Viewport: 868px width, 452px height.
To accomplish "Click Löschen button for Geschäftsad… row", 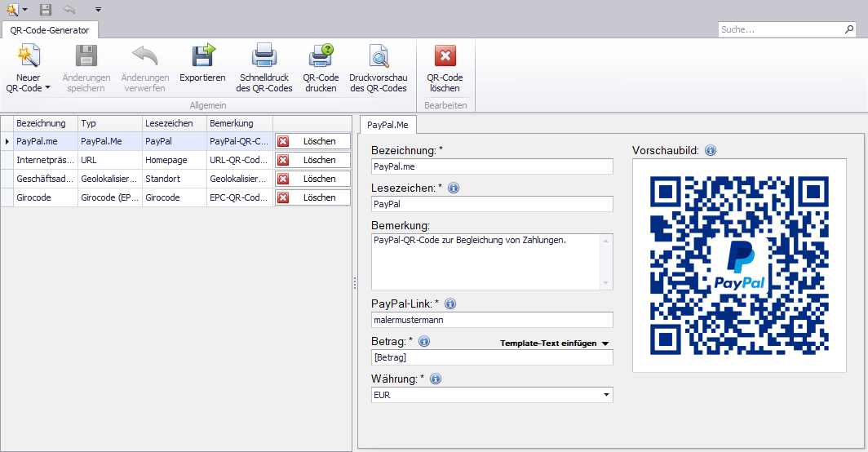I will click(312, 179).
